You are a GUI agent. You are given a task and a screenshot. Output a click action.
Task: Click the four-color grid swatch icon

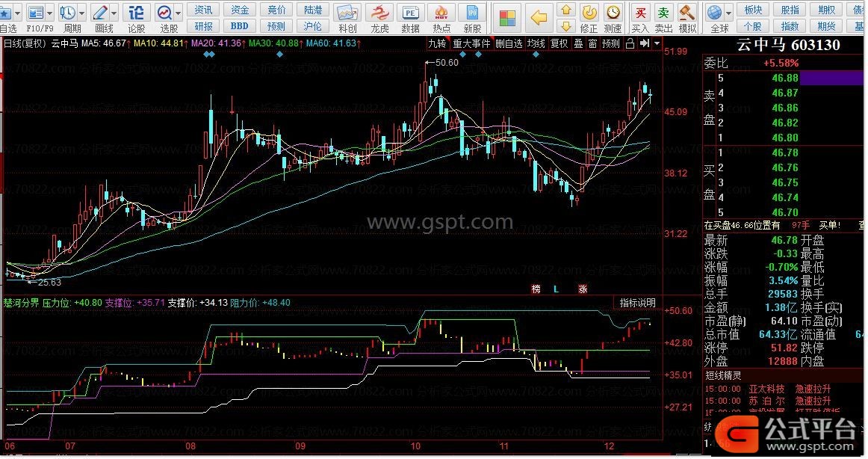pos(509,18)
